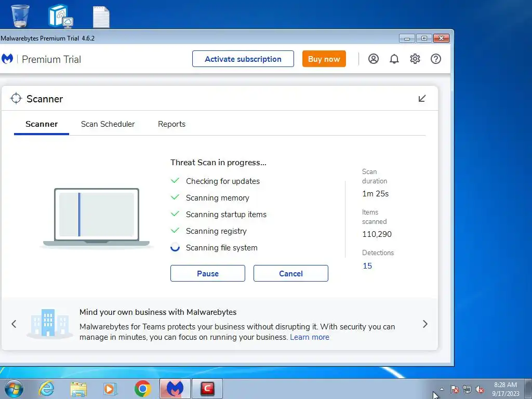Switch to the Scan Scheduler tab
532x399 pixels.
pyautogui.click(x=108, y=124)
